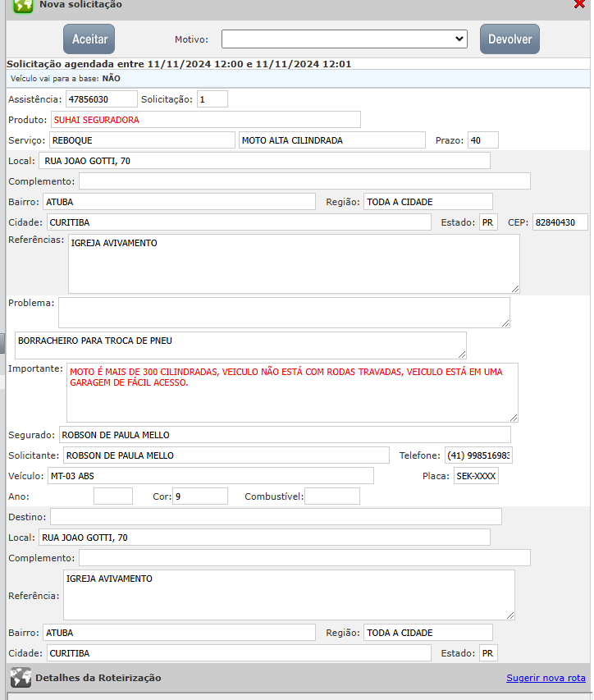Screen dimensions: 594x700
Task: Click the empty Destino field
Action: [276, 517]
